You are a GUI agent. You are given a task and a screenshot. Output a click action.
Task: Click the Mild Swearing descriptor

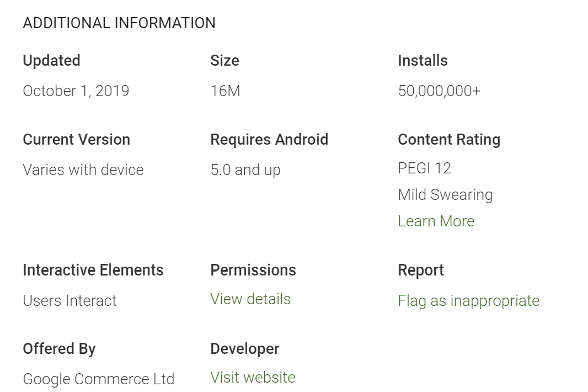pyautogui.click(x=445, y=195)
